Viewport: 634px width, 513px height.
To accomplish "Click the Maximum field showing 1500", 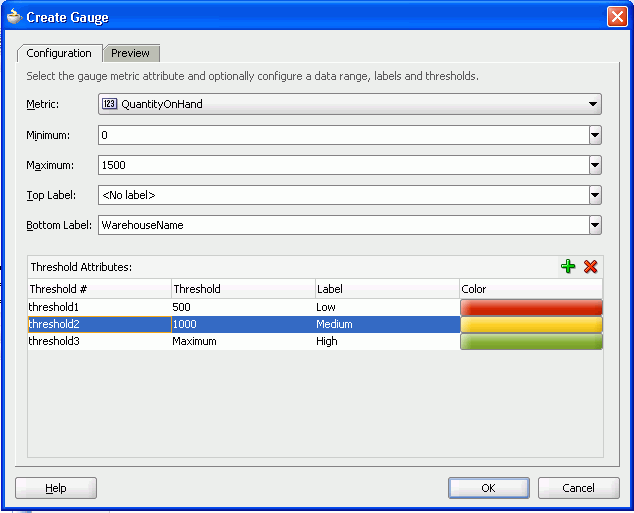I will [x=344, y=165].
